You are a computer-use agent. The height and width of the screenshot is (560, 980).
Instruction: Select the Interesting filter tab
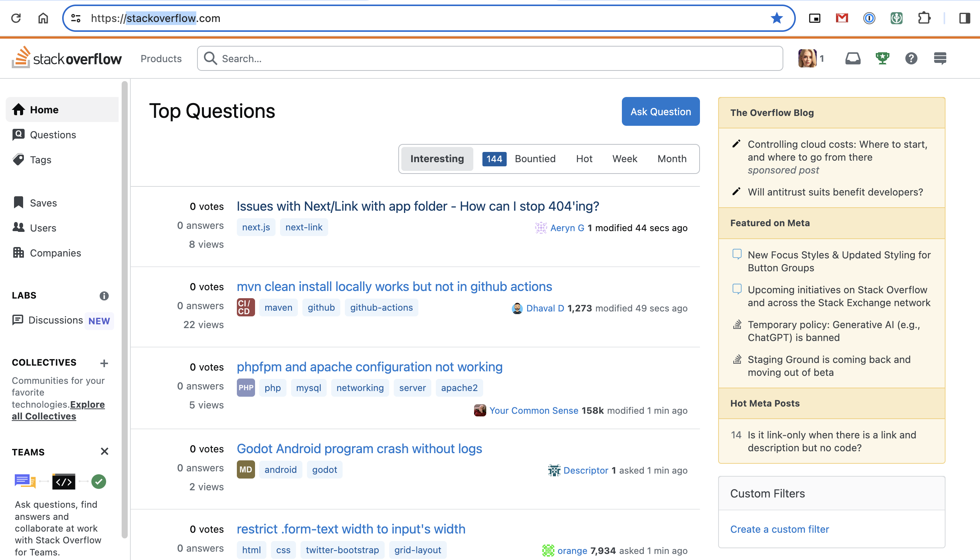click(437, 159)
